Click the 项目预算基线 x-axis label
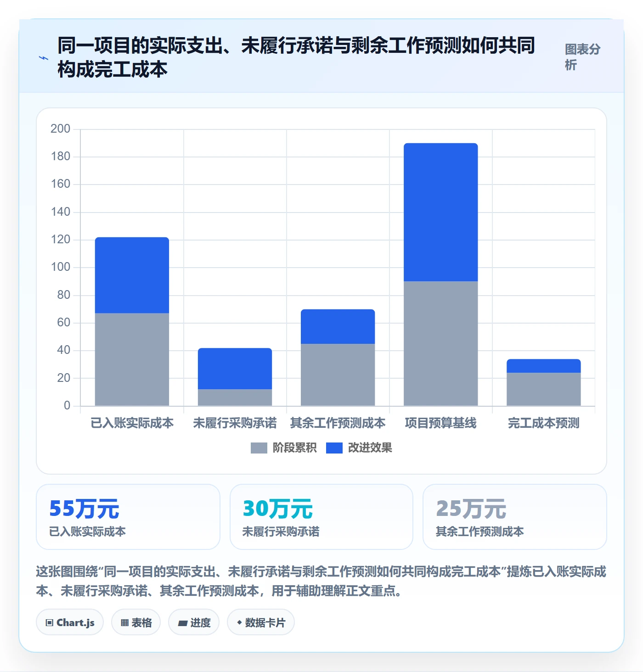The height and width of the screenshot is (672, 643). (x=440, y=423)
